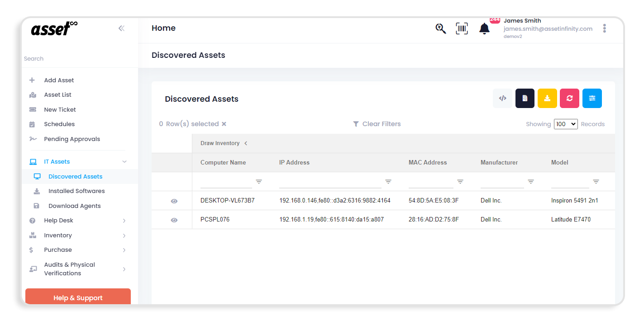Toggle the eye icon on PCSPL076 row
This screenshot has width=644, height=325.
pyautogui.click(x=174, y=219)
